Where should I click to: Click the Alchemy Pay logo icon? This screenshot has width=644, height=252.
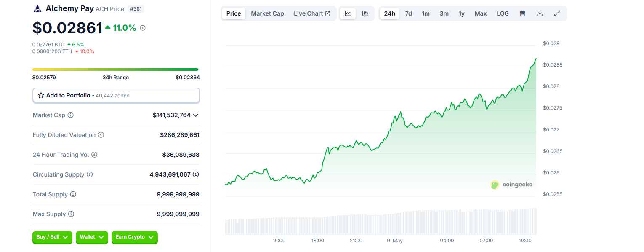pos(37,8)
